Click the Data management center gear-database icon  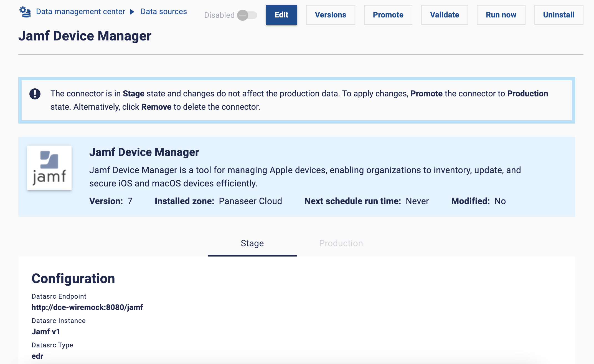tap(25, 12)
